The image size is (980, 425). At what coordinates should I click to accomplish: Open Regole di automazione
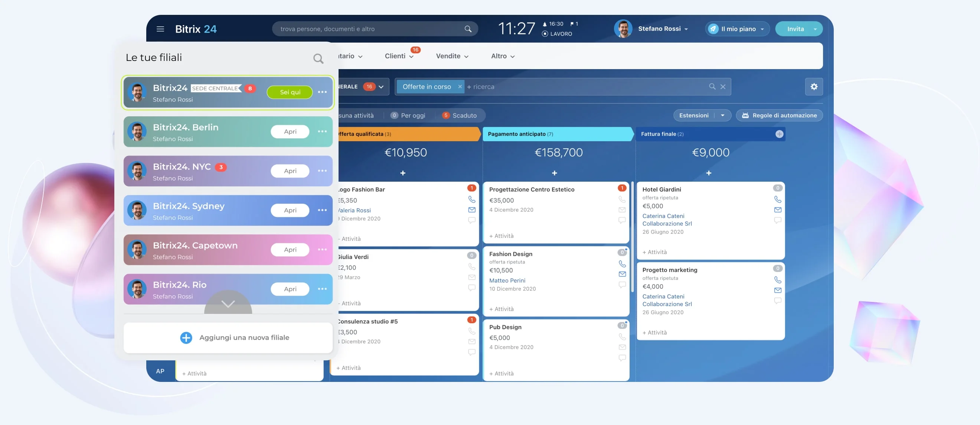click(x=779, y=116)
